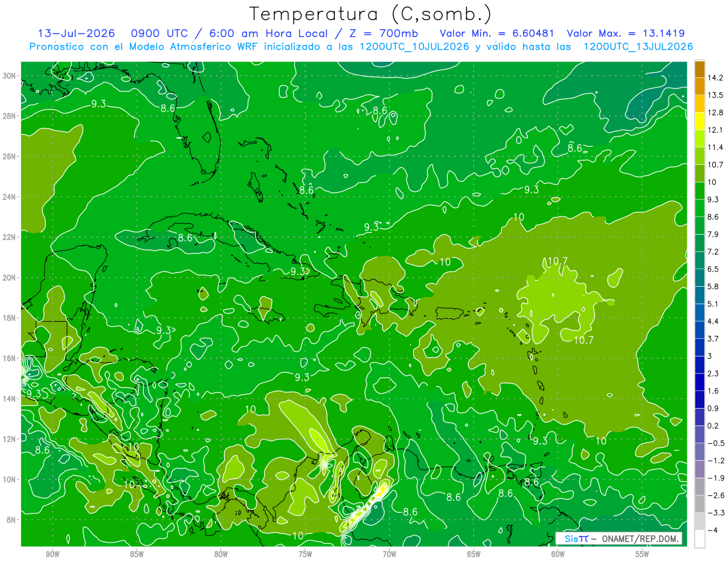Click the '55W' longitude axis label
Viewport: 728px width, 562px height.
(642, 554)
